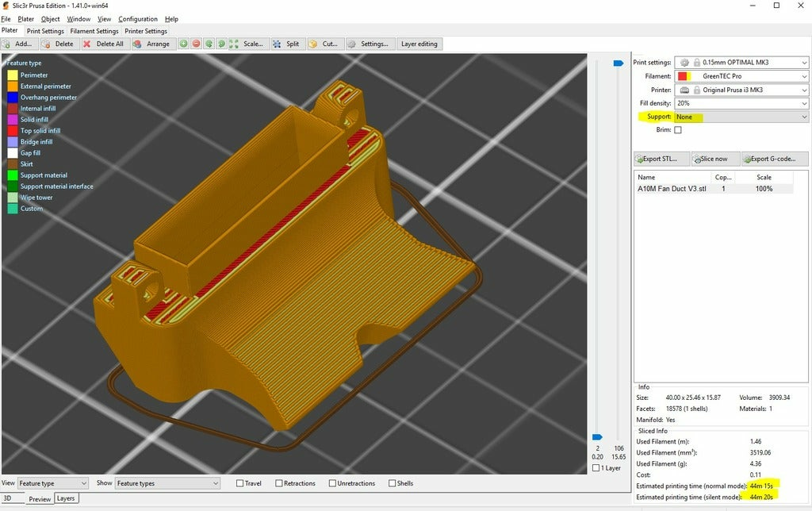Click the green plus to add a copy
This screenshot has height=511, width=812.
coord(182,44)
